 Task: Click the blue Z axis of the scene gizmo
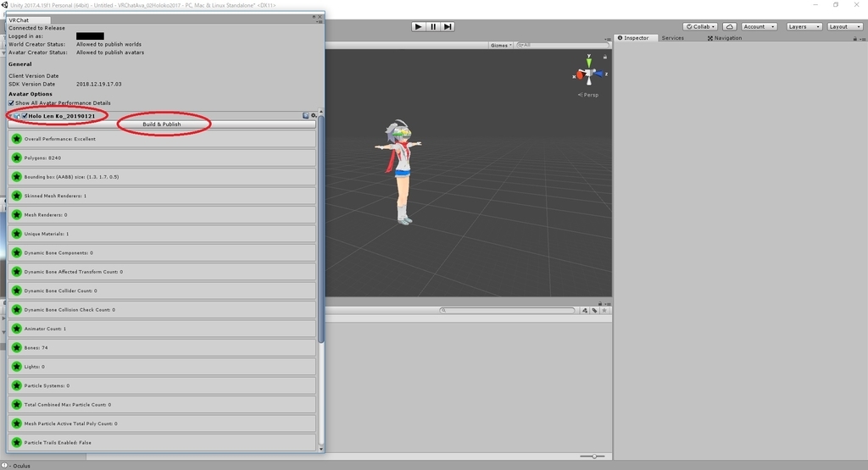tap(600, 74)
